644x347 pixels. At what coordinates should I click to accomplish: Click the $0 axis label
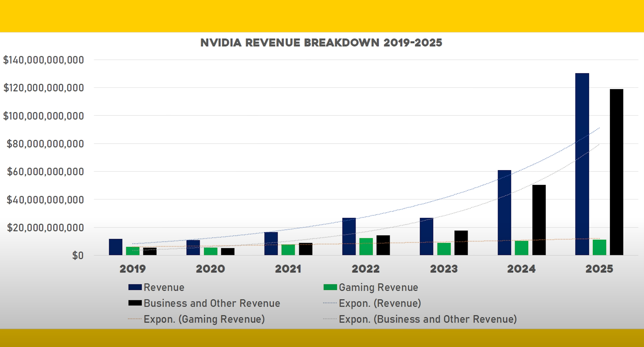tap(78, 256)
